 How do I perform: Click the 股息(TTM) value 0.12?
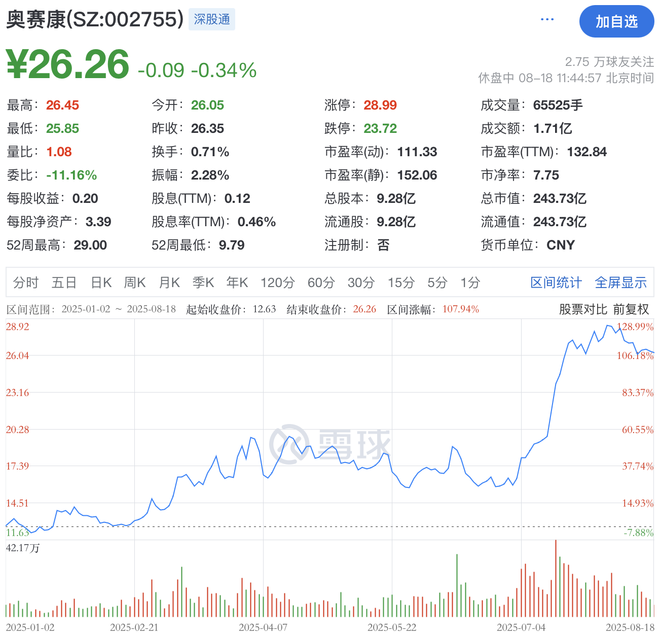tap(237, 198)
